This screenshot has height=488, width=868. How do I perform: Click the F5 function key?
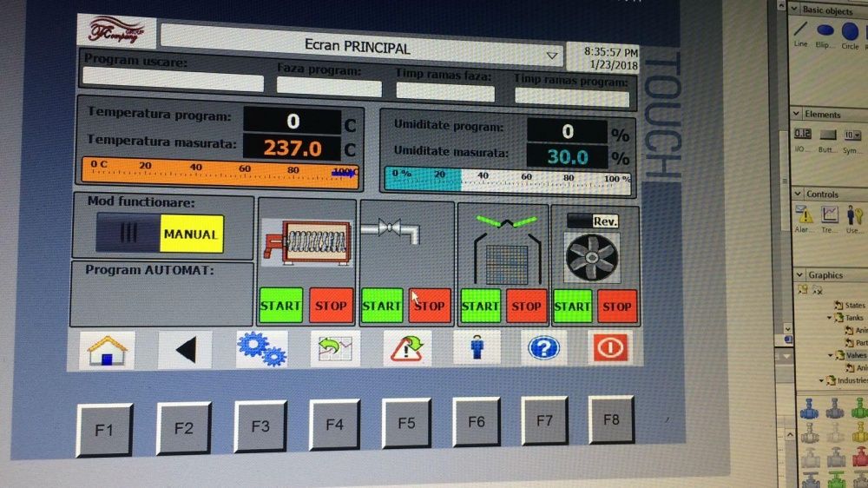click(x=406, y=423)
